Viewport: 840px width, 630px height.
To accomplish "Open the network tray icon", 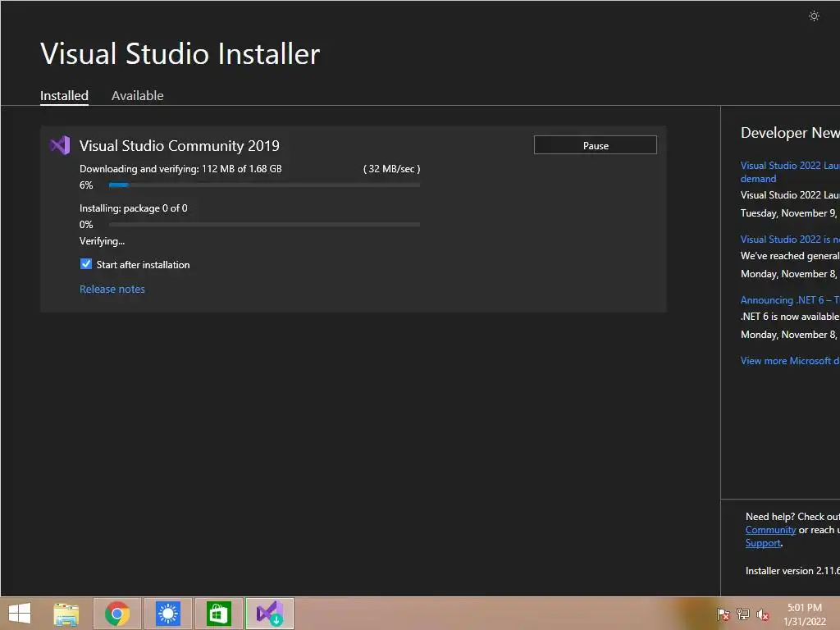I will [743, 614].
